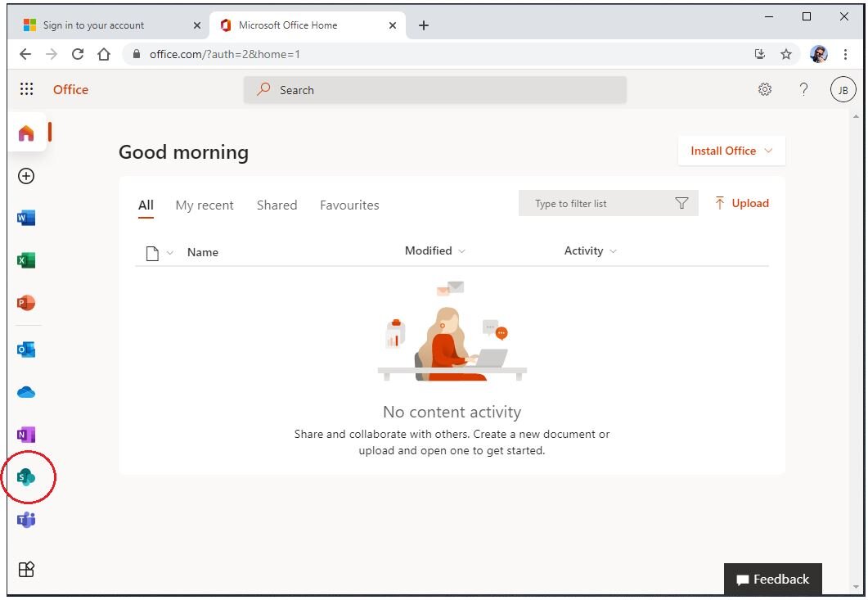This screenshot has height=600, width=868.
Task: Go to the Office Home icon in sidebar
Action: (x=26, y=133)
